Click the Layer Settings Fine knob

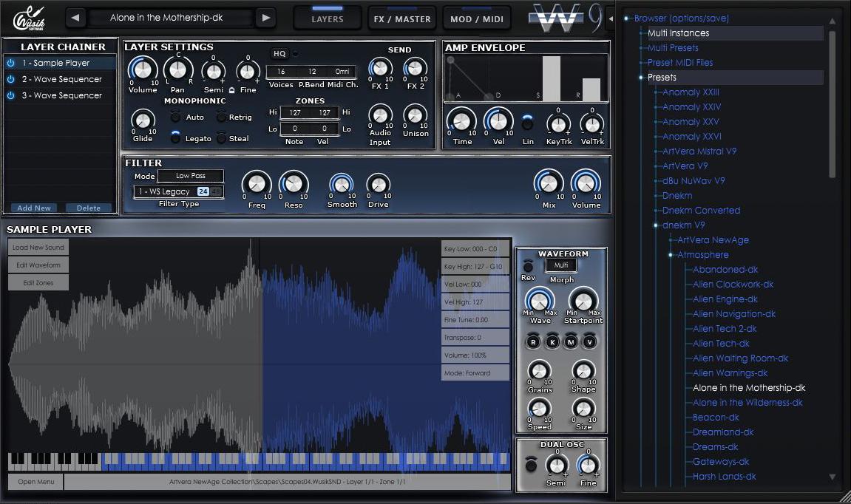248,72
